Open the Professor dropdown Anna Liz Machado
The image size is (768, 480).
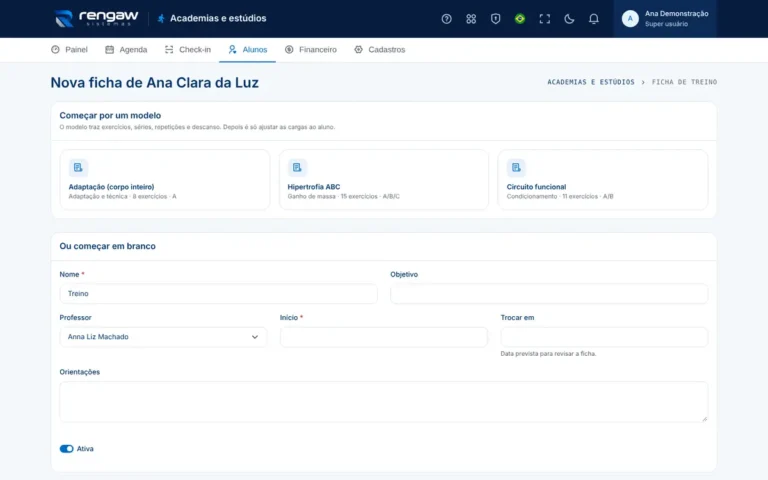tap(163, 337)
